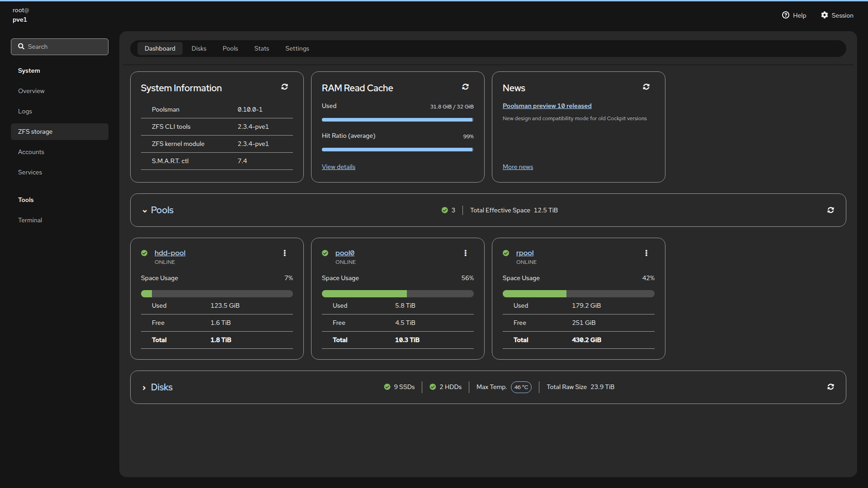Open hdd-pool kebab options menu
The height and width of the screenshot is (488, 868).
(284, 253)
